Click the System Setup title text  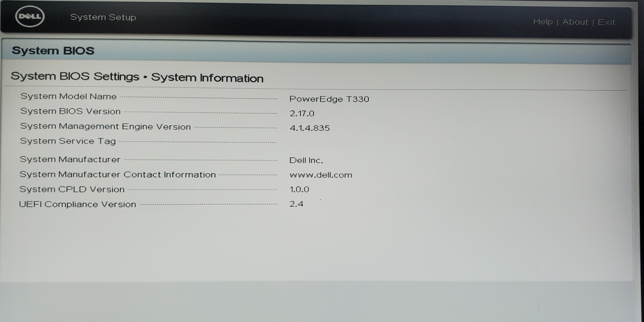[x=103, y=17]
